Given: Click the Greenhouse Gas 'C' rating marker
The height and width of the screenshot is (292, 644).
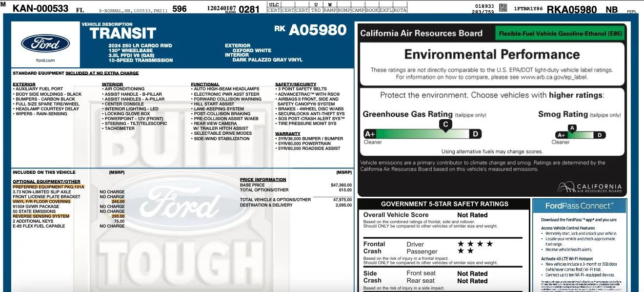Looking at the screenshot, I should (445, 125).
